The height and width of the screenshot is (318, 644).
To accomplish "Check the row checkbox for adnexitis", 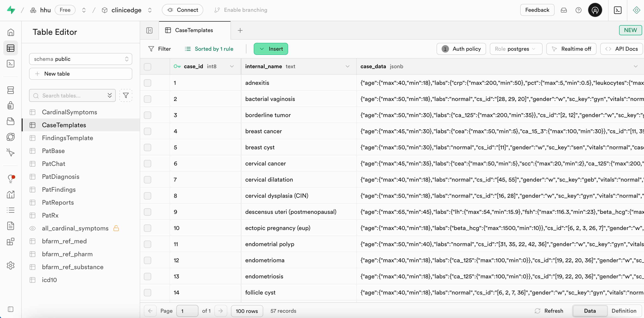I will [148, 83].
